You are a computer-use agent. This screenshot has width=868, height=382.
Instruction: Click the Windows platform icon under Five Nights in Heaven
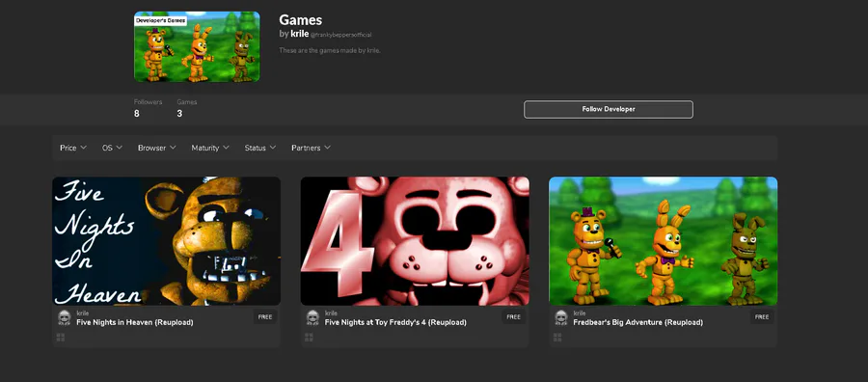tap(61, 338)
